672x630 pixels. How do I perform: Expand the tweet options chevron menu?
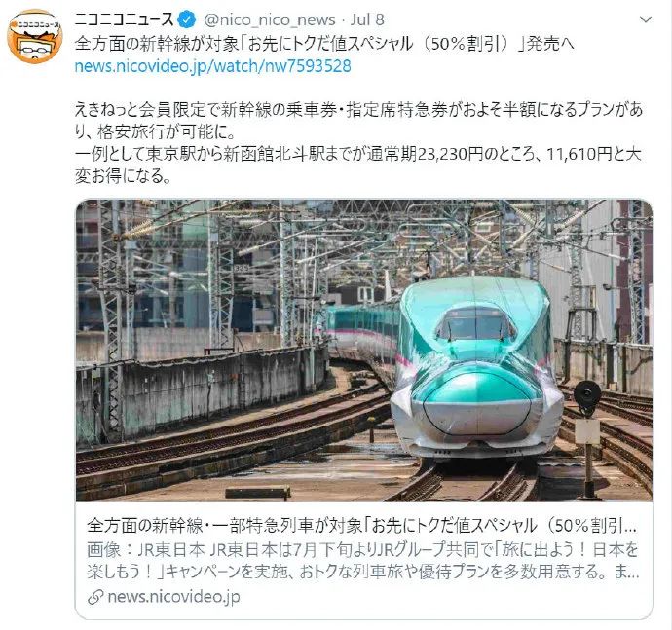click(x=645, y=19)
